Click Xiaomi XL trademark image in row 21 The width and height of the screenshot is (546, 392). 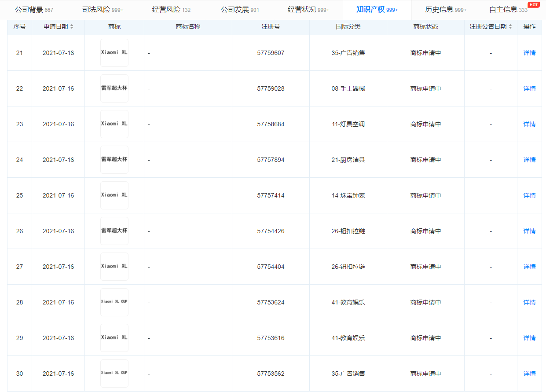pyautogui.click(x=114, y=53)
